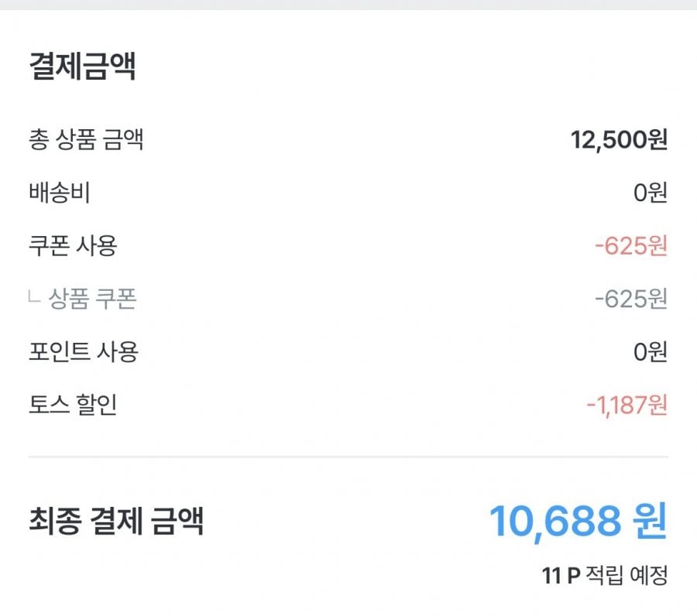Click the 0원 amount beside 배송비

point(650,193)
